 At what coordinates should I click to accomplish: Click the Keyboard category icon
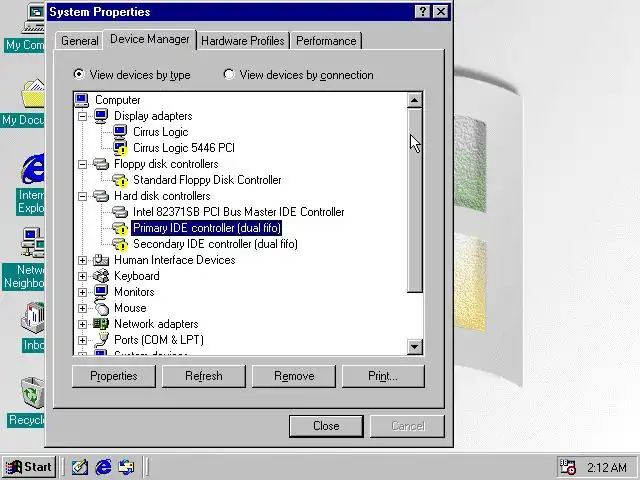101,276
